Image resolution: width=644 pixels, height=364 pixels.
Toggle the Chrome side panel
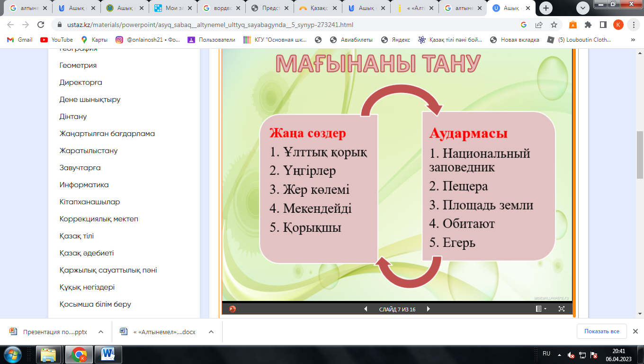(603, 25)
